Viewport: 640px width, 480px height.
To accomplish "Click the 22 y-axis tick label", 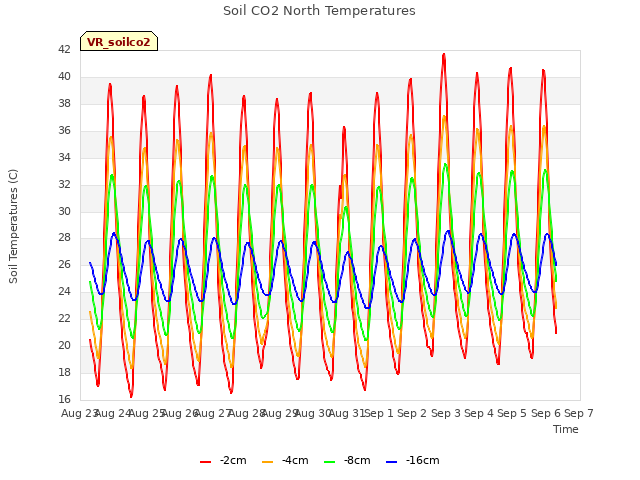I will coord(64,318).
